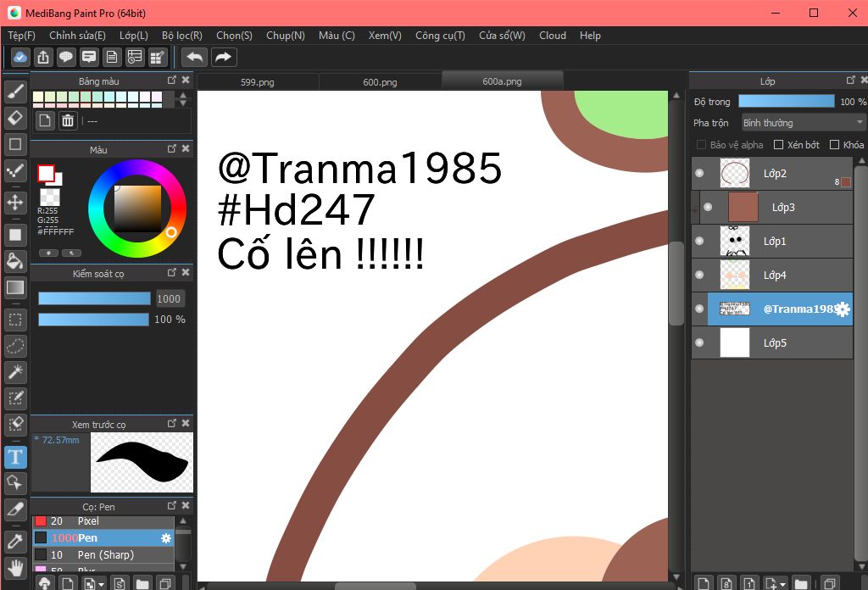Undock the Kiểm soát cọ panel
868x590 pixels.
172,272
